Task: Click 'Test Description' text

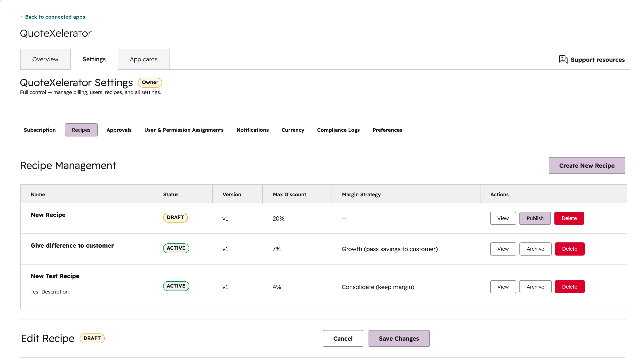Action: (49, 292)
